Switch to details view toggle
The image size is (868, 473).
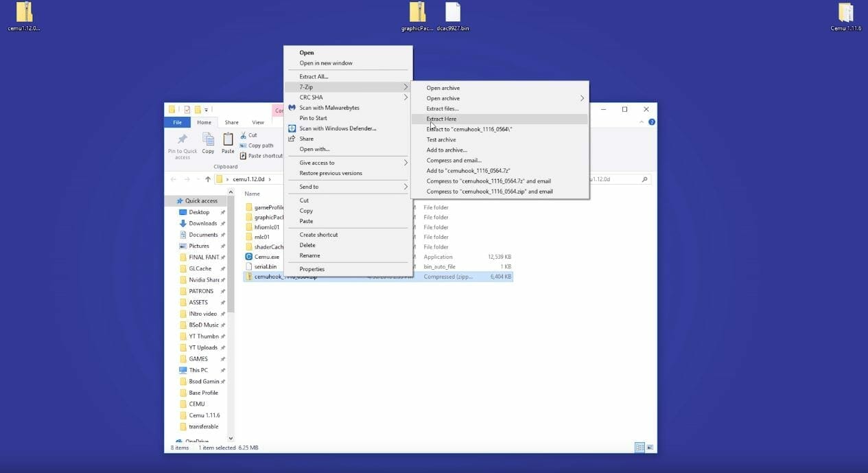tap(640, 447)
